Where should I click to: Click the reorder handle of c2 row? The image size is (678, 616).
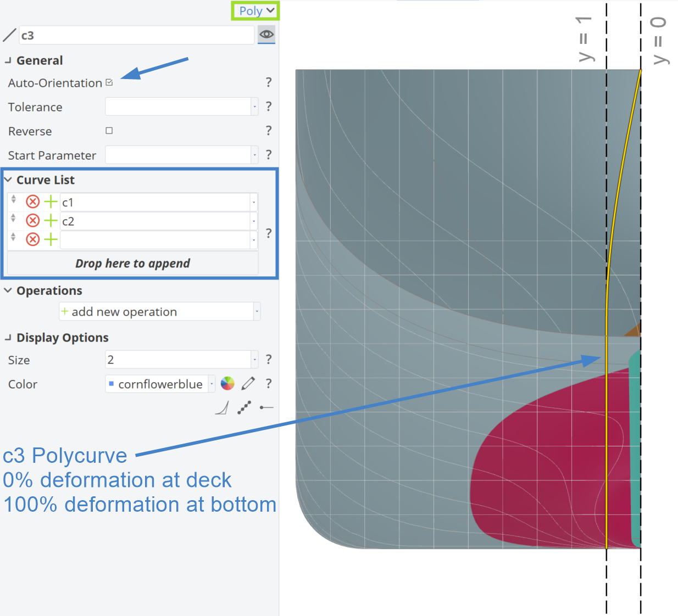(14, 219)
